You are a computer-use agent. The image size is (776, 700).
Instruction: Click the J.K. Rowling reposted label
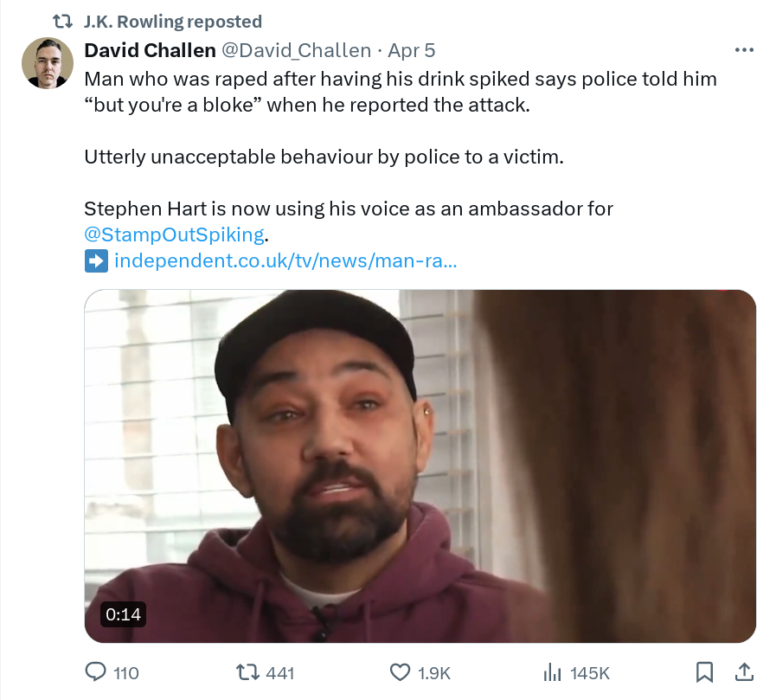[x=173, y=22]
